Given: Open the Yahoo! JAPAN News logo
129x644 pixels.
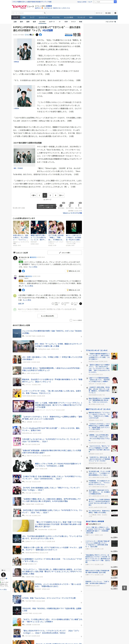Looking at the screenshot, I should pos(23,7).
